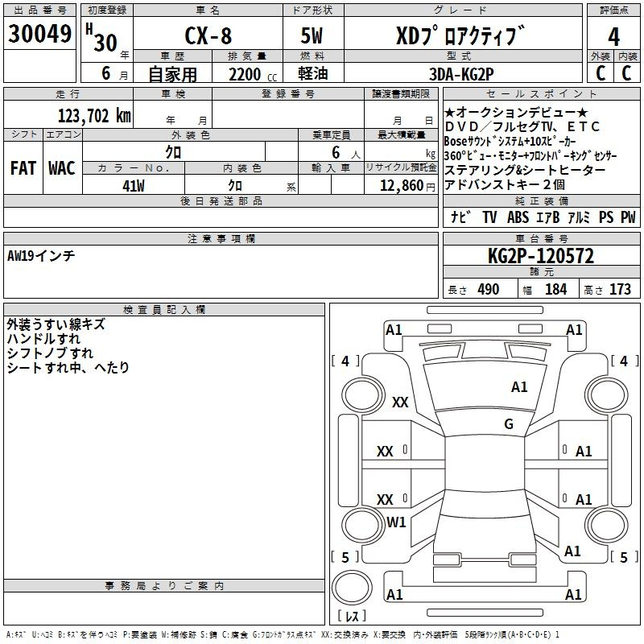Click the WAC air conditioner value
The image size is (644, 644).
click(x=62, y=168)
